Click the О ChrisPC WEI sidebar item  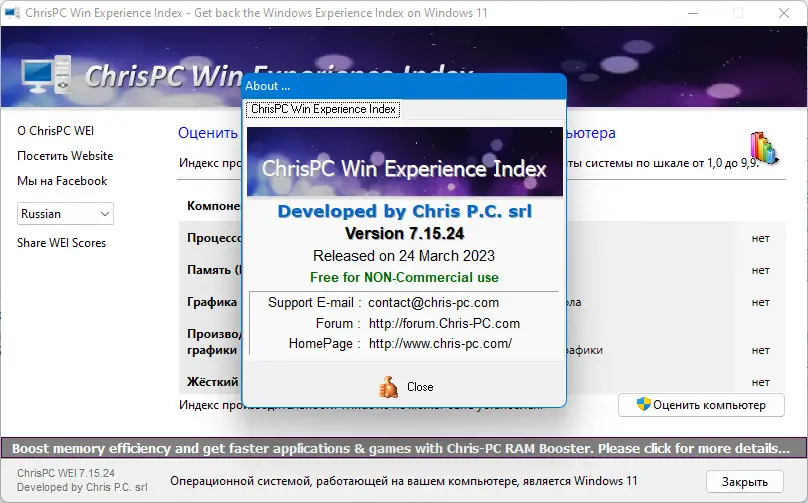[x=56, y=131]
